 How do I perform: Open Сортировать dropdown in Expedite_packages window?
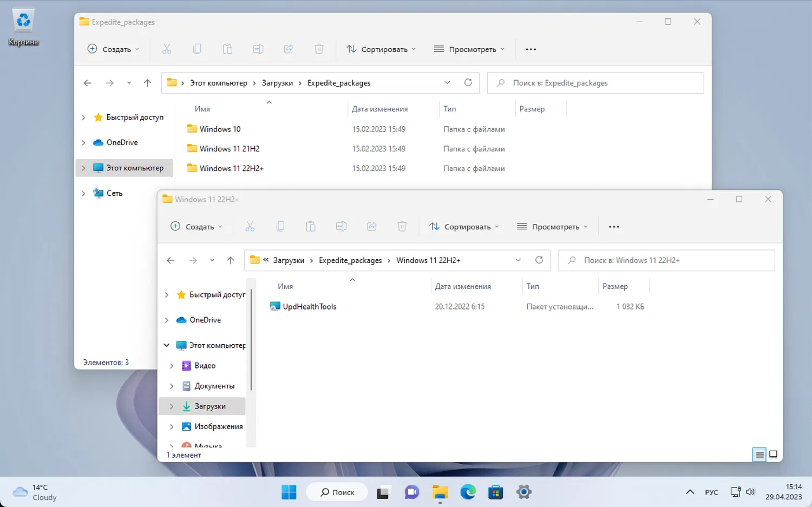pos(381,49)
